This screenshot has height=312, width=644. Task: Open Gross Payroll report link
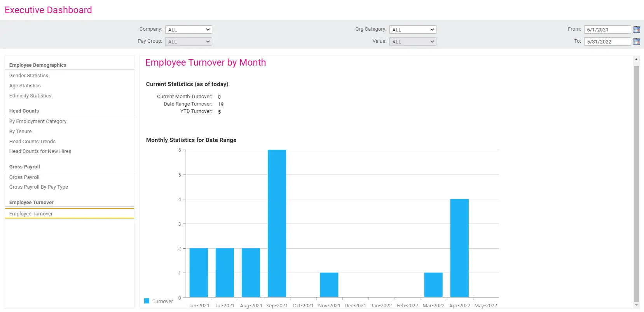(24, 177)
